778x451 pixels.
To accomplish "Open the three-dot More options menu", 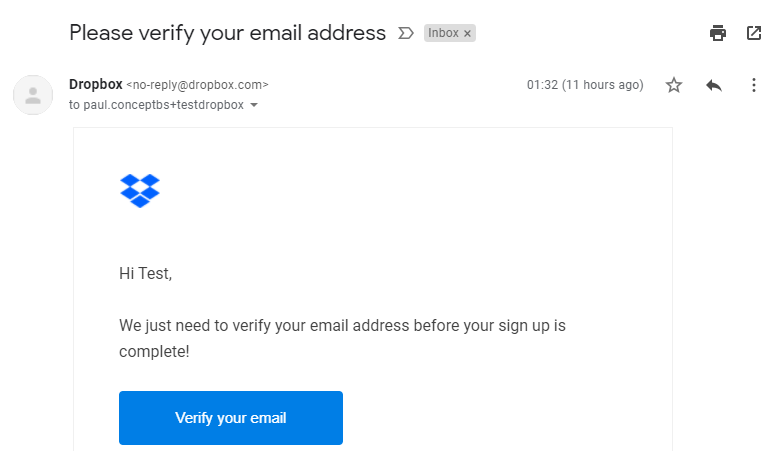I will (754, 85).
